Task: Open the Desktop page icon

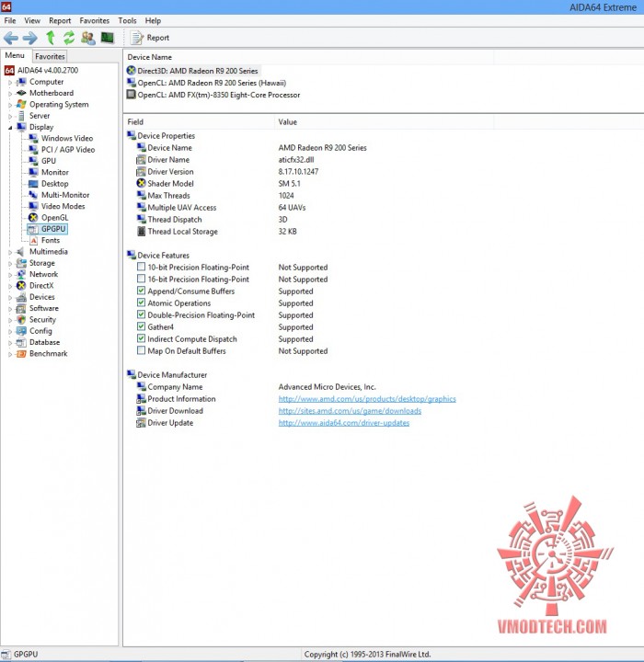Action: tap(33, 184)
